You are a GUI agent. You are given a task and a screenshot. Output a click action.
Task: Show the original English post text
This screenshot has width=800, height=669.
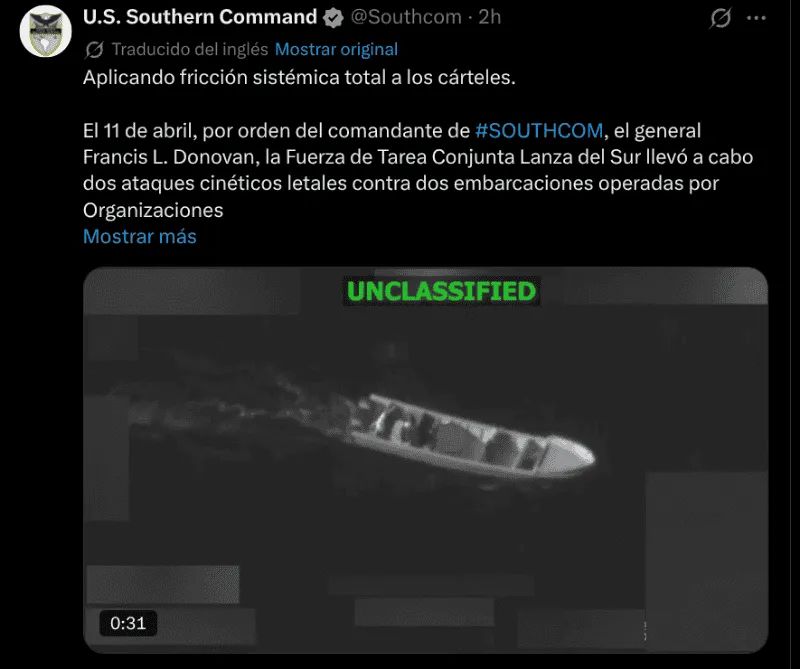(x=336, y=49)
